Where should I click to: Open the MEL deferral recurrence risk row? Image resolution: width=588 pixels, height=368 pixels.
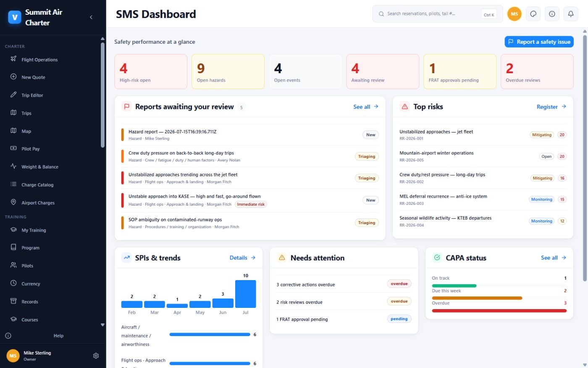(x=483, y=200)
